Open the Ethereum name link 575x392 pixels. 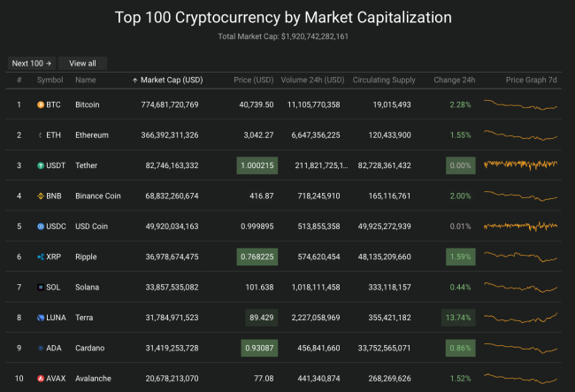pos(92,135)
